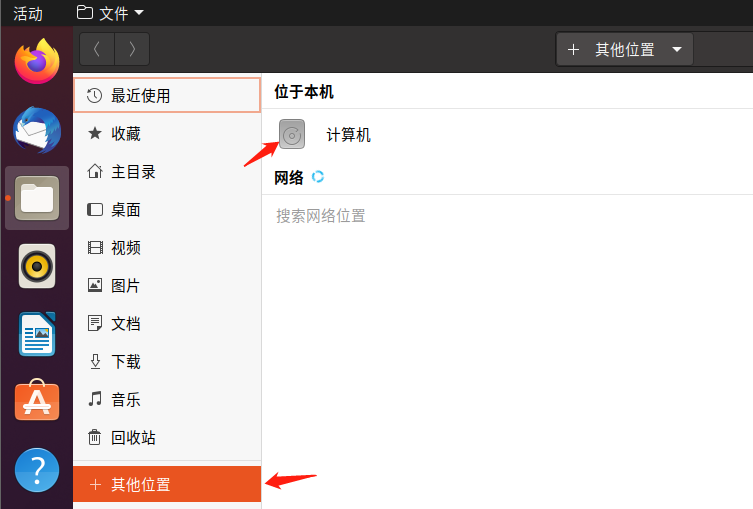Click the music note icon beside 音乐
Viewport: 753px width, 509px height.
95,399
